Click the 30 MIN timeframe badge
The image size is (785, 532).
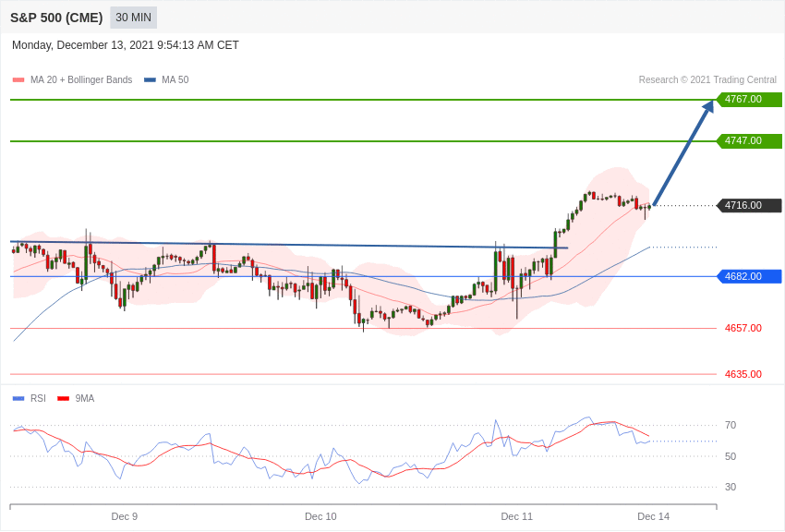point(133,18)
